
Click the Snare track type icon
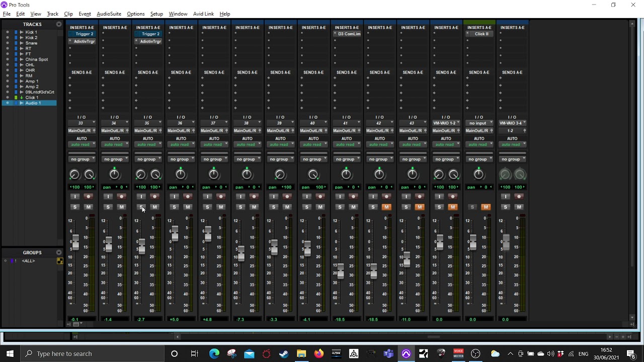(22, 43)
